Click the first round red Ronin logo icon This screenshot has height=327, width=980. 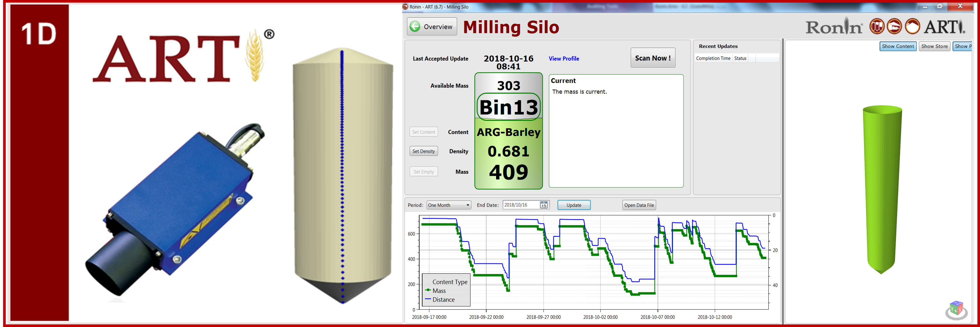pyautogui.click(x=877, y=26)
